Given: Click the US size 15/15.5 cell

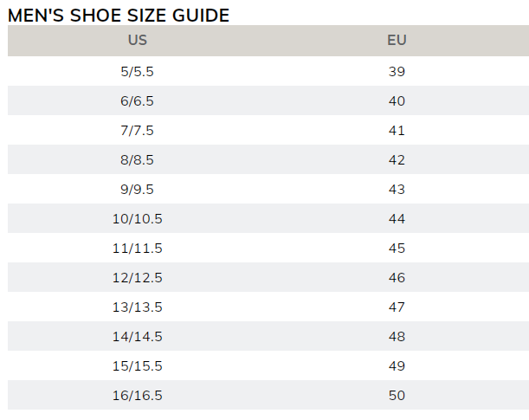Looking at the screenshot, I should 137,366.
